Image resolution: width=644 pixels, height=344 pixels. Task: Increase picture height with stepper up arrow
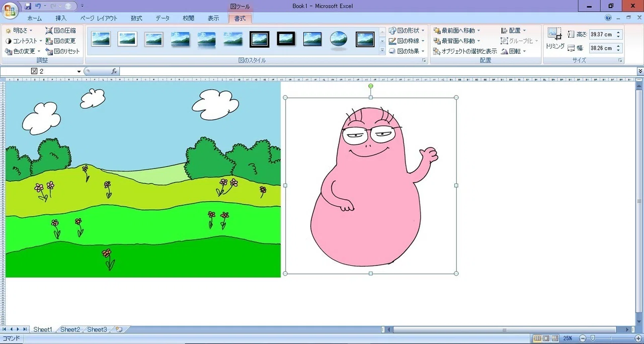pos(618,33)
